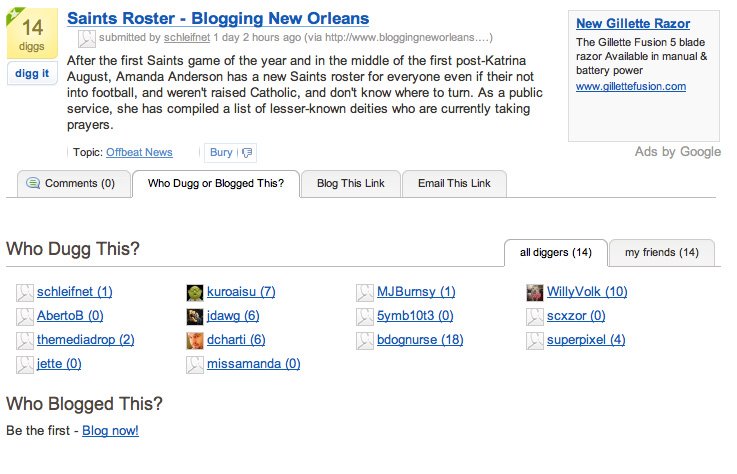Click kuroaisu's green avatar icon
Viewport: 737px width, 474px height.
pos(195,293)
